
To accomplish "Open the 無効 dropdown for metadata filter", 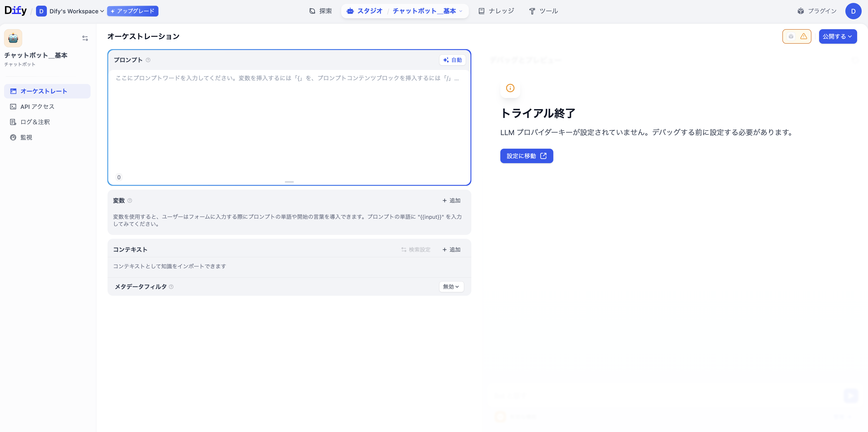I will pyautogui.click(x=451, y=286).
